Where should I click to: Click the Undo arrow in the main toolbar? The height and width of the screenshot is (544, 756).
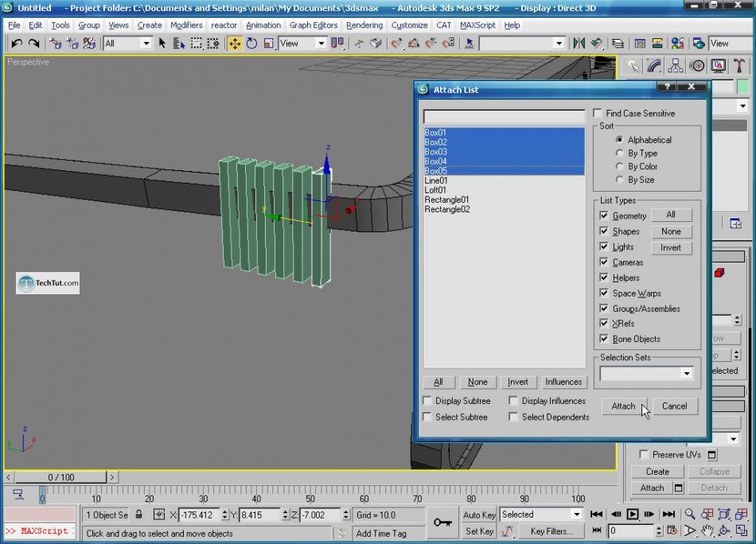(16, 44)
